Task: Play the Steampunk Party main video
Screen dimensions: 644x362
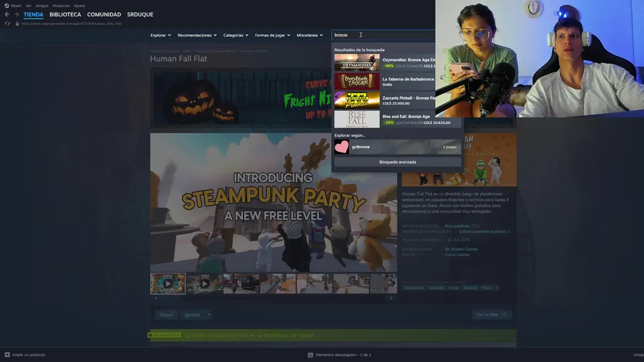Action: tap(273, 202)
